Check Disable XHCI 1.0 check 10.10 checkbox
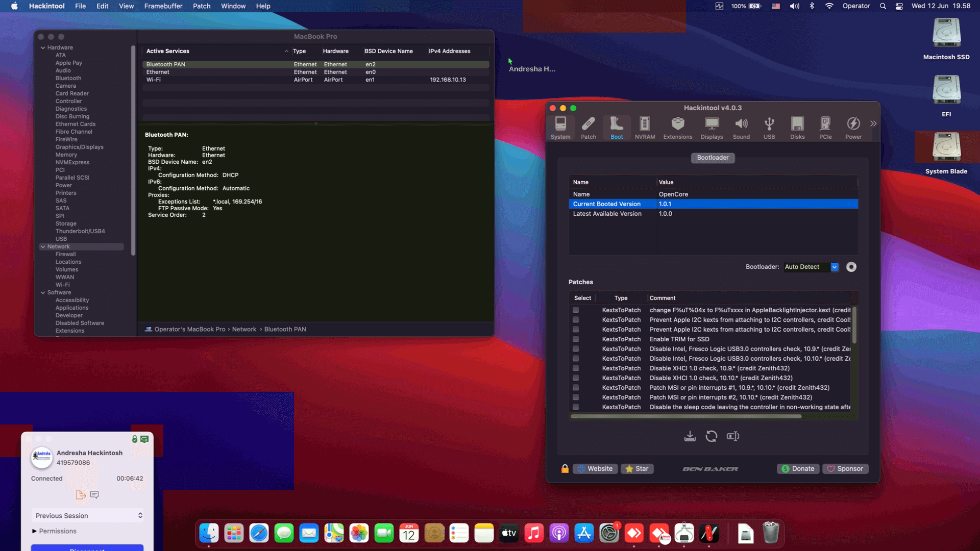The image size is (980, 551). [x=576, y=378]
